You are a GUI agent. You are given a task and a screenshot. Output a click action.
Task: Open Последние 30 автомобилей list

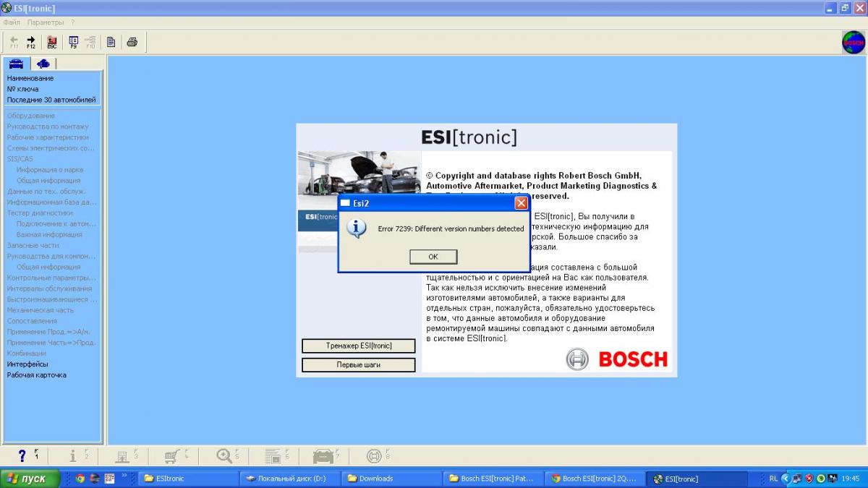pos(51,100)
